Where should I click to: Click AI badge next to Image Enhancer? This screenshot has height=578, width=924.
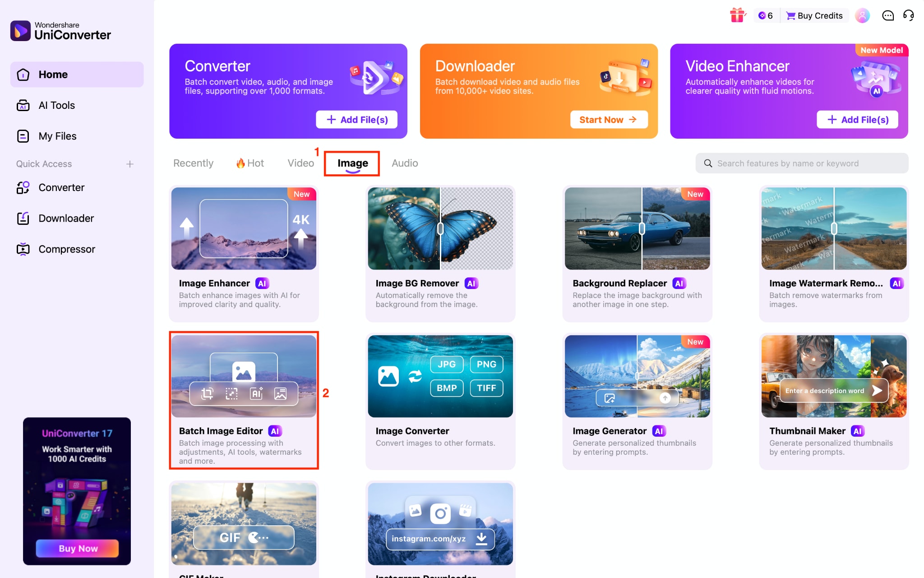pyautogui.click(x=262, y=283)
